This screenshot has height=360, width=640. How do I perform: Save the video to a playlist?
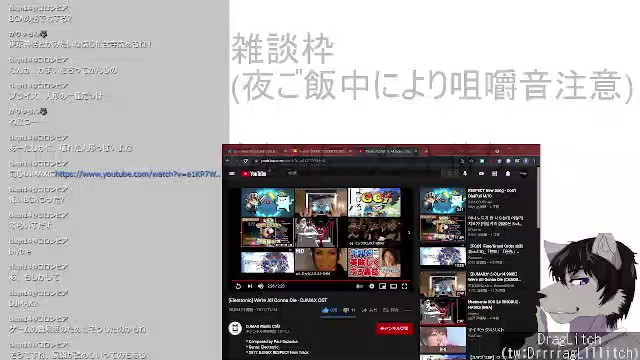pos(391,310)
